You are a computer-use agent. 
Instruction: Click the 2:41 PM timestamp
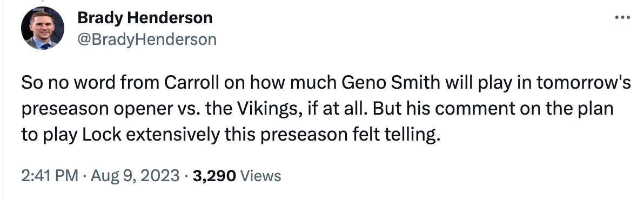coord(49,176)
